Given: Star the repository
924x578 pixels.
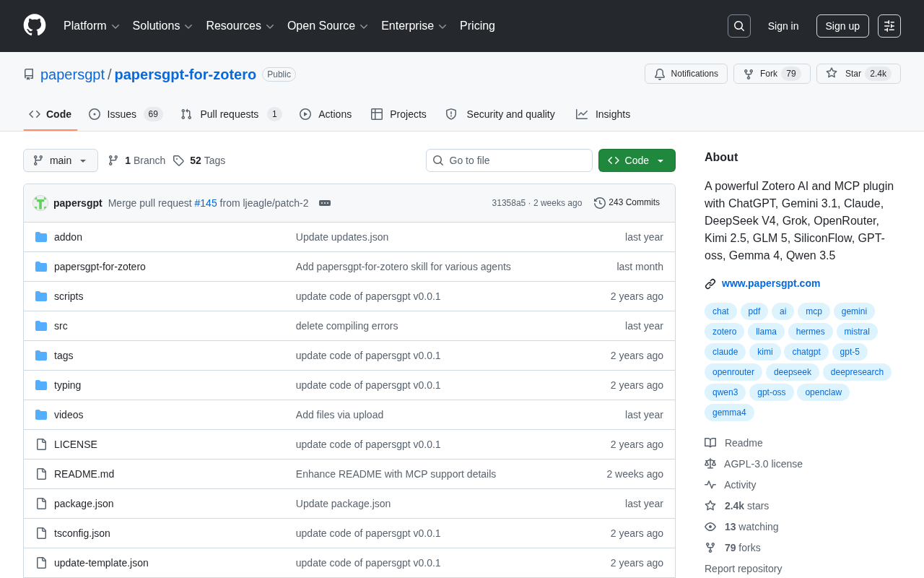Looking at the screenshot, I should coord(858,74).
